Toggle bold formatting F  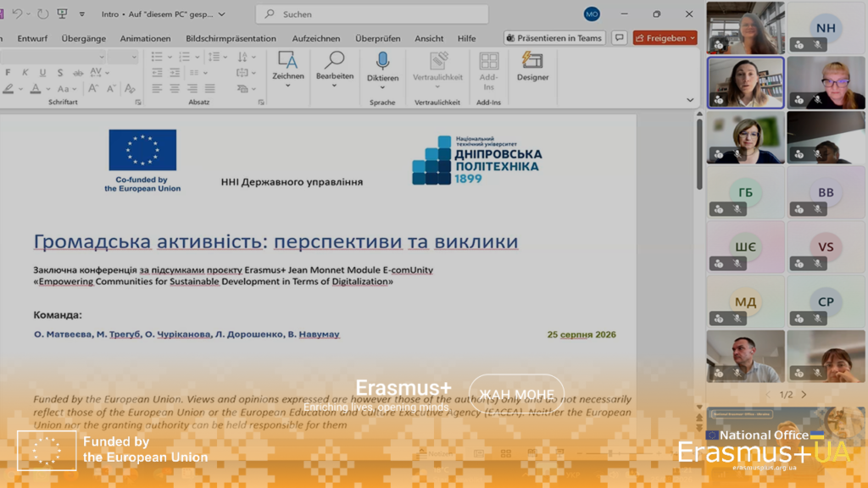(8, 73)
